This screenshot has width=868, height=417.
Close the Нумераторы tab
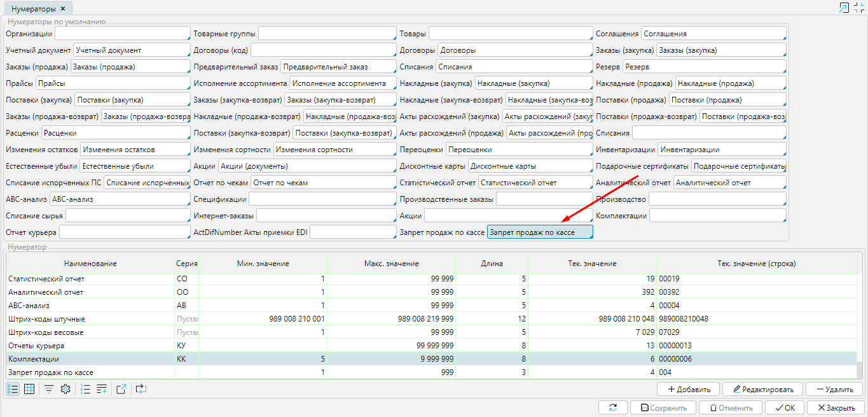(x=63, y=8)
